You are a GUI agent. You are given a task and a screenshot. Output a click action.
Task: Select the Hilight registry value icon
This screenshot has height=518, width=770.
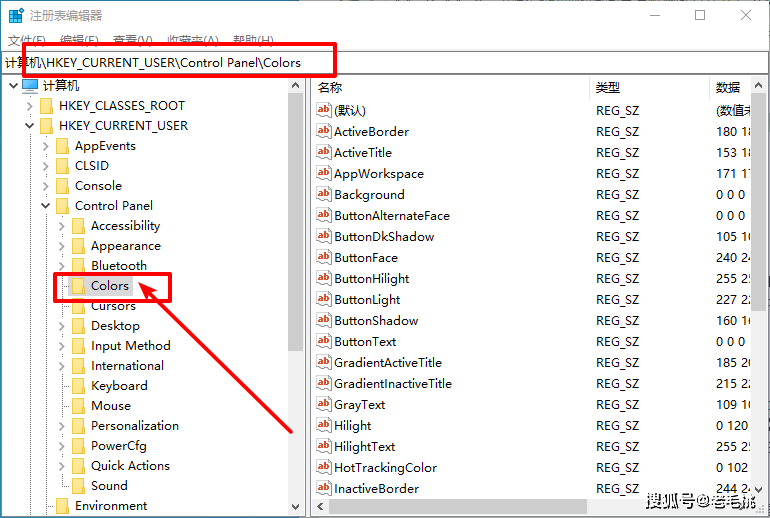323,425
